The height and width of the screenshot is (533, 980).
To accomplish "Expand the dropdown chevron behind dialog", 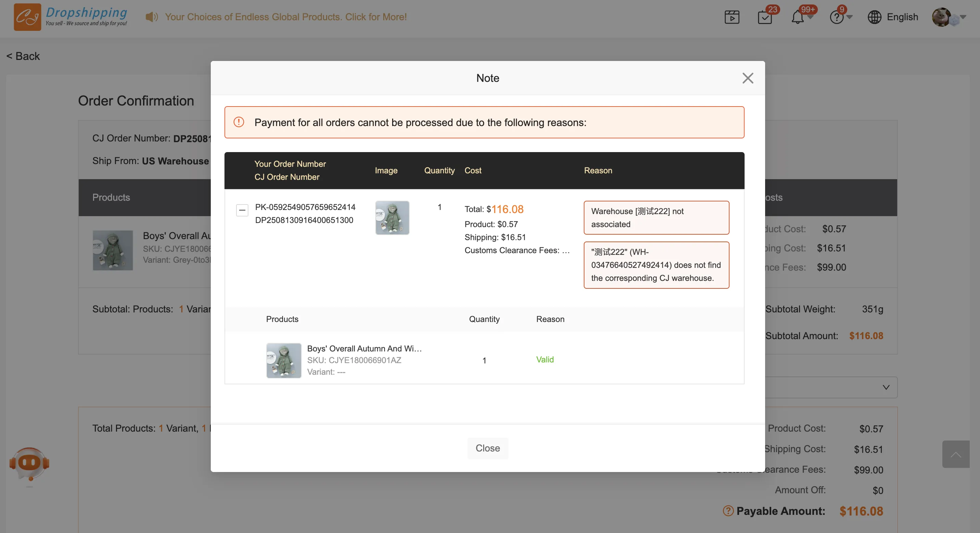I will point(886,387).
